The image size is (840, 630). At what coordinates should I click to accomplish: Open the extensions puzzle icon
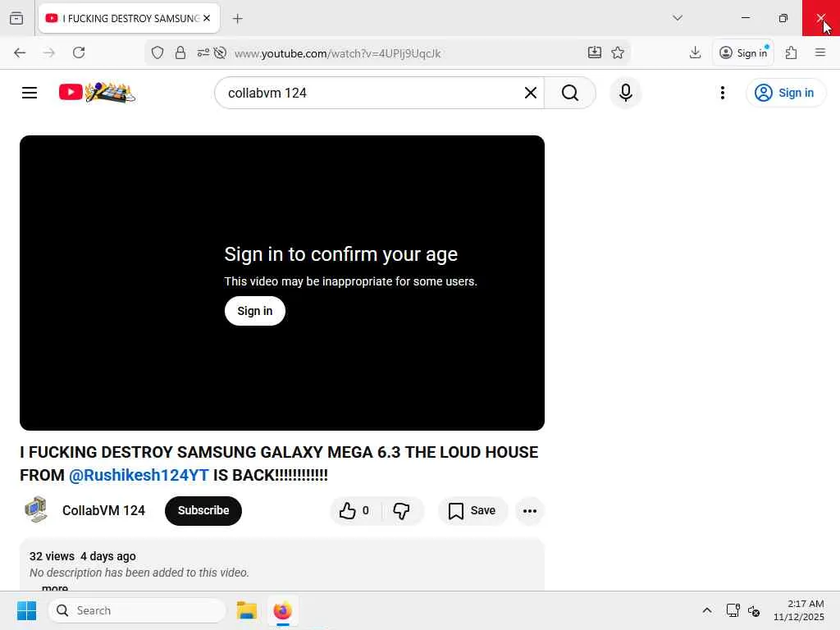[x=791, y=52]
